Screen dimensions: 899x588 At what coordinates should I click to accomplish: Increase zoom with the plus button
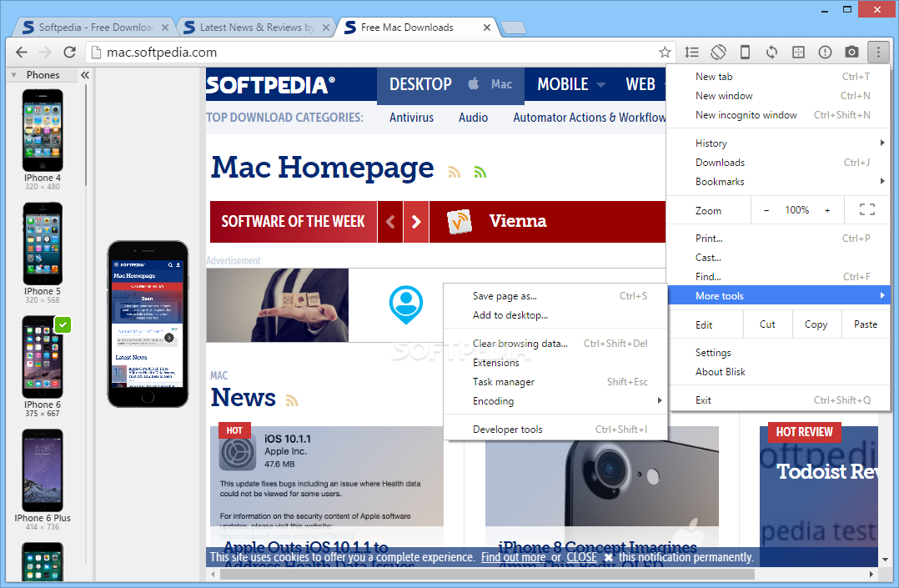(x=827, y=210)
